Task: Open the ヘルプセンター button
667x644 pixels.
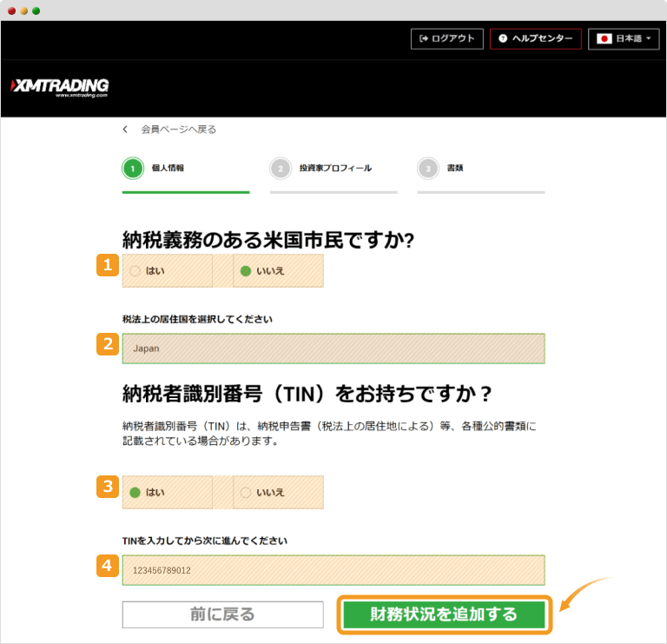Action: [536, 39]
